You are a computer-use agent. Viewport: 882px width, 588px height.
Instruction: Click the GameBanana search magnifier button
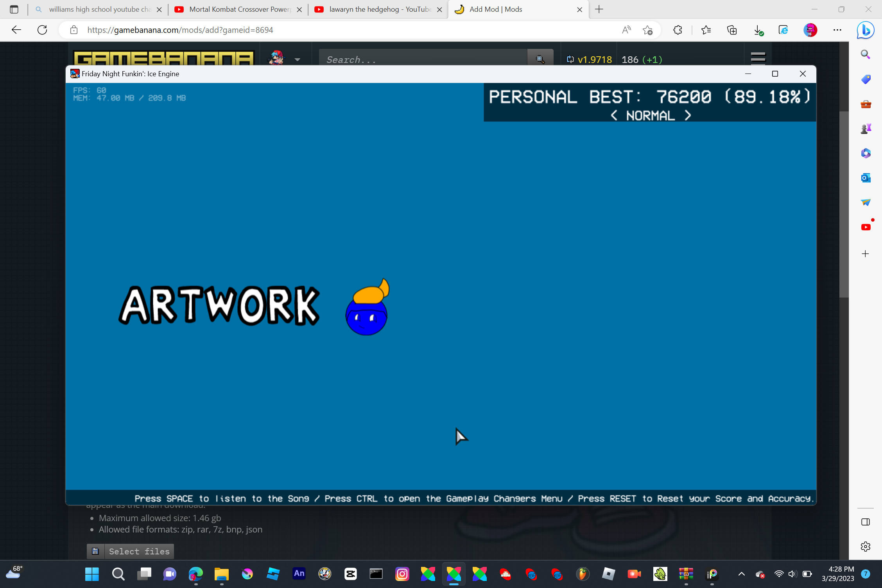coord(540,59)
